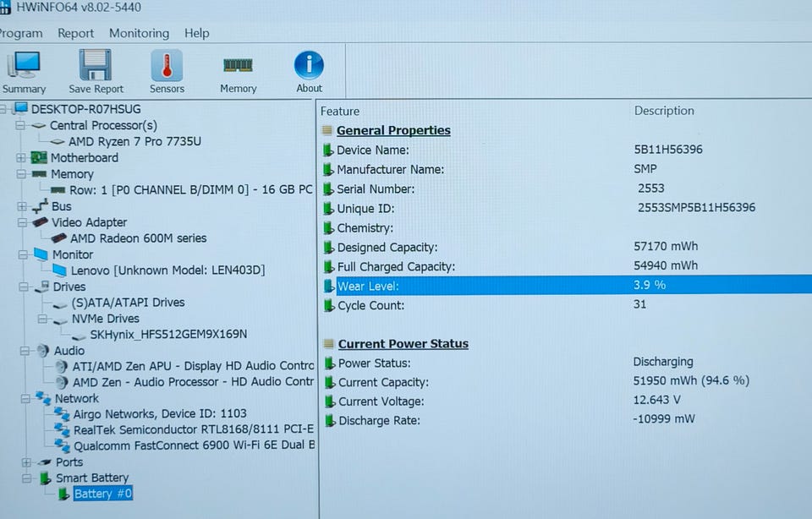Select the Designed Capacity row
Image resolution: width=812 pixels, height=519 pixels.
[x=567, y=248]
